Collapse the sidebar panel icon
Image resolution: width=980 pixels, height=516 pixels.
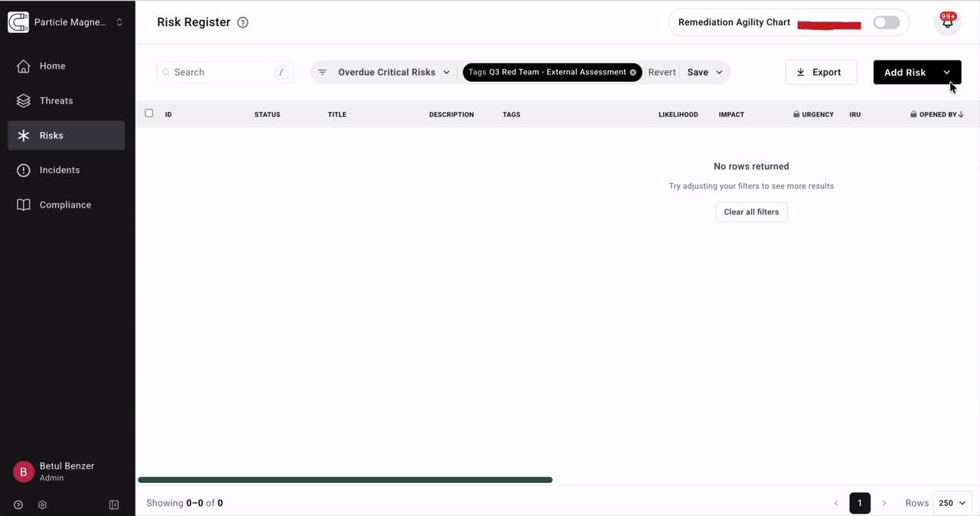[x=114, y=505]
